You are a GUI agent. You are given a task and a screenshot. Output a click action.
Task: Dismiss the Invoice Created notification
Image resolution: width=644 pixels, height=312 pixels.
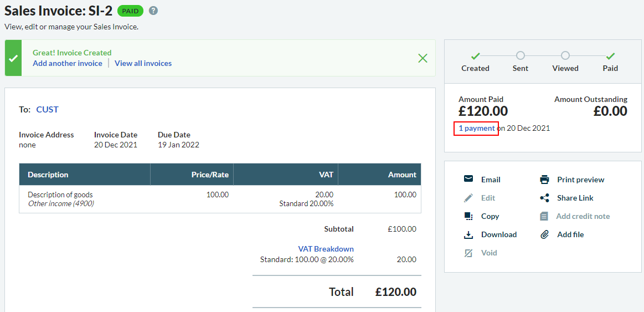pos(423,58)
